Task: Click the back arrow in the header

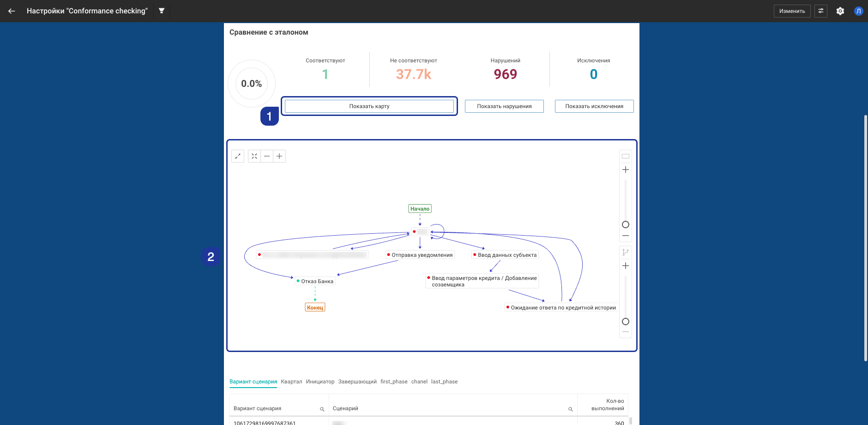Action: pos(12,11)
